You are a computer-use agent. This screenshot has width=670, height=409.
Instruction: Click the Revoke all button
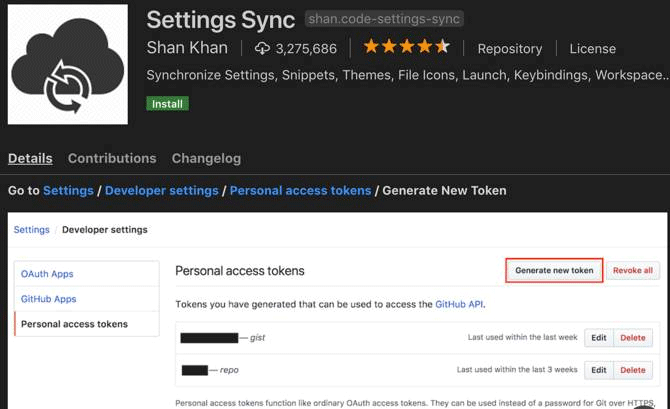632,270
